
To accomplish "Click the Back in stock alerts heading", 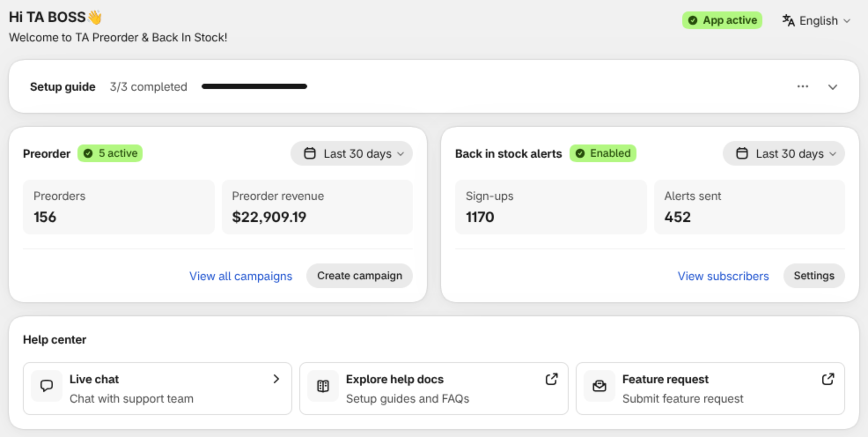I will pyautogui.click(x=508, y=154).
